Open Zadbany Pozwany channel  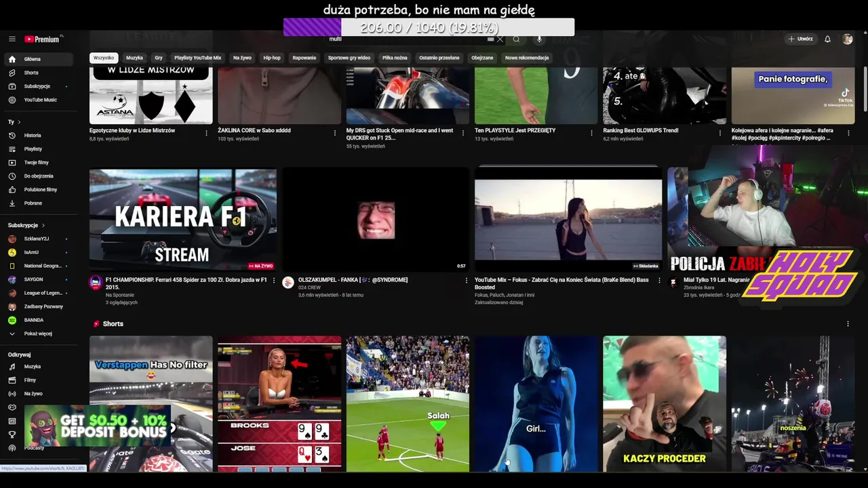point(39,306)
